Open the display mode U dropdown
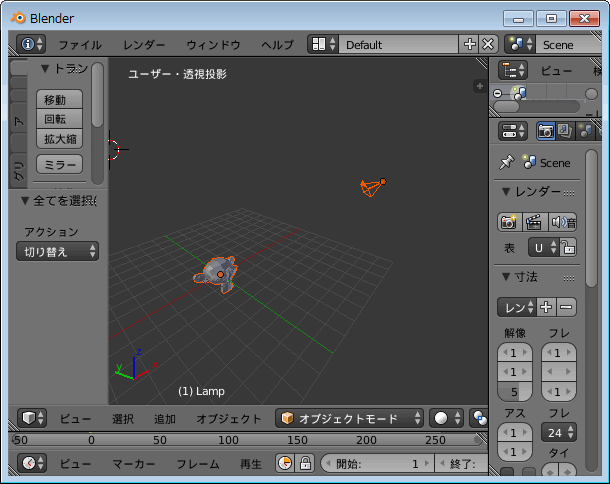Viewport: 610px width, 484px height. (x=543, y=247)
